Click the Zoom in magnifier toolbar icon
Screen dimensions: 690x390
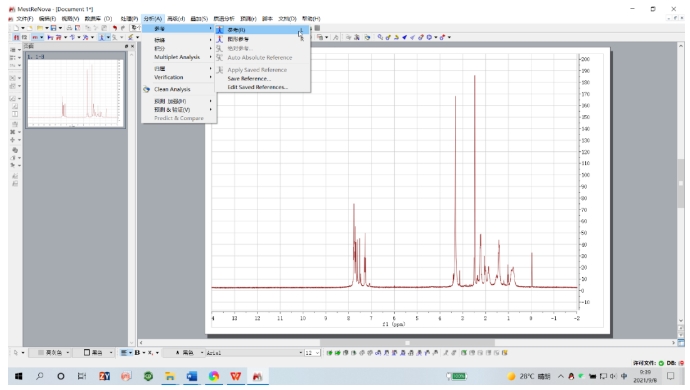(x=380, y=37)
